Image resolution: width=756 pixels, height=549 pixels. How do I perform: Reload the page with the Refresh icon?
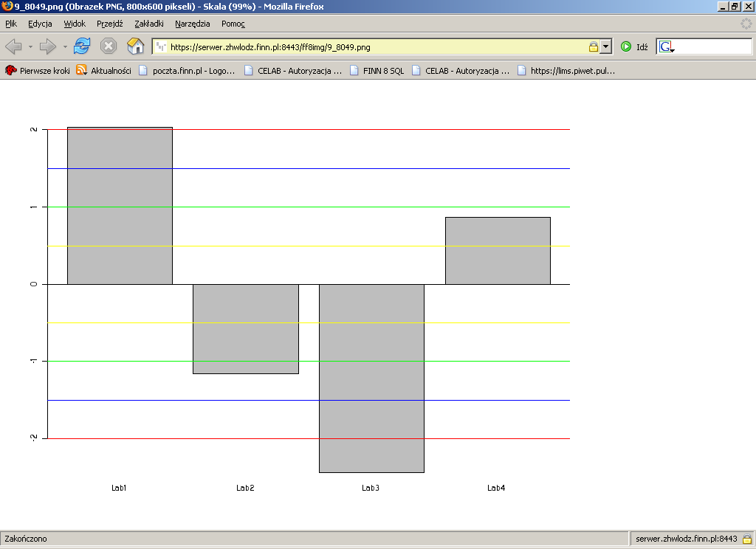82,46
